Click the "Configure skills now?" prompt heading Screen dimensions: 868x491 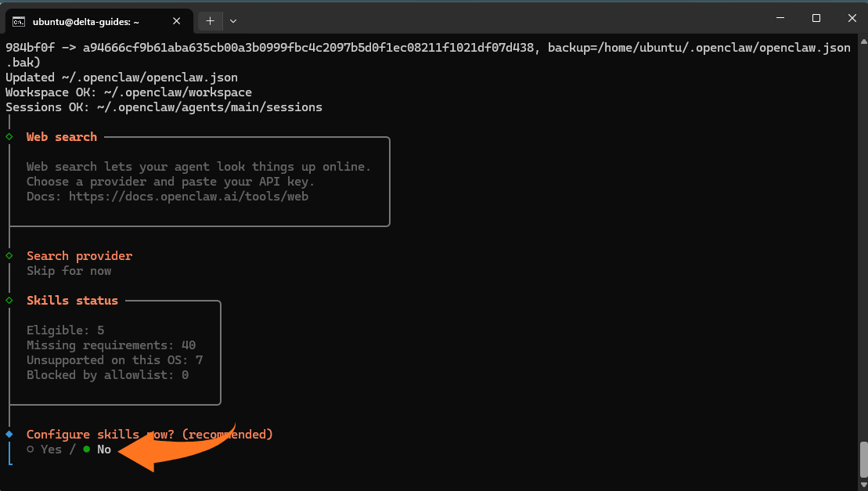[x=149, y=434]
